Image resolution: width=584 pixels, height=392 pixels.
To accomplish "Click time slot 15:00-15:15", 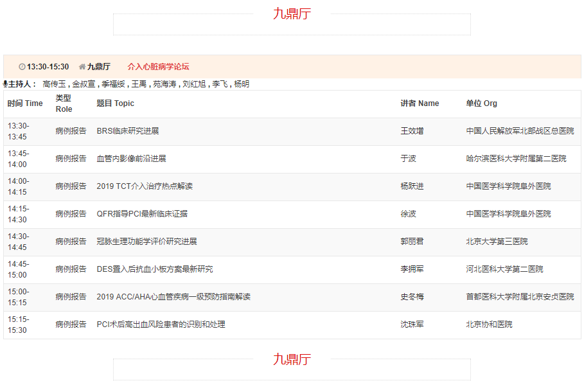I will click(x=18, y=297).
